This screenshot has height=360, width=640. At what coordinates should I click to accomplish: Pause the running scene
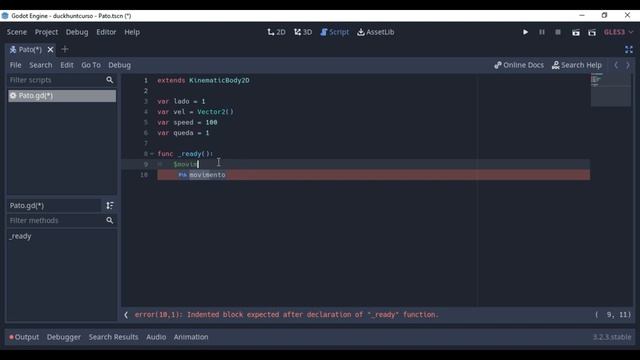[x=542, y=32]
